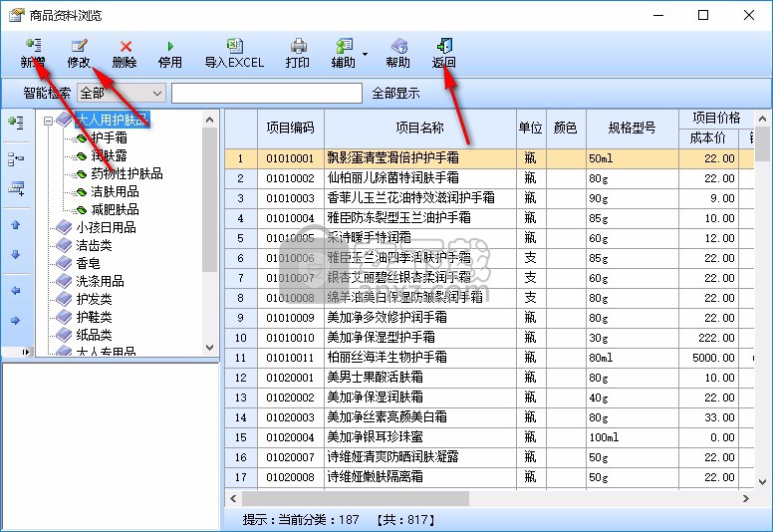Click the 停用 (Disable) green arrow icon

[170, 47]
